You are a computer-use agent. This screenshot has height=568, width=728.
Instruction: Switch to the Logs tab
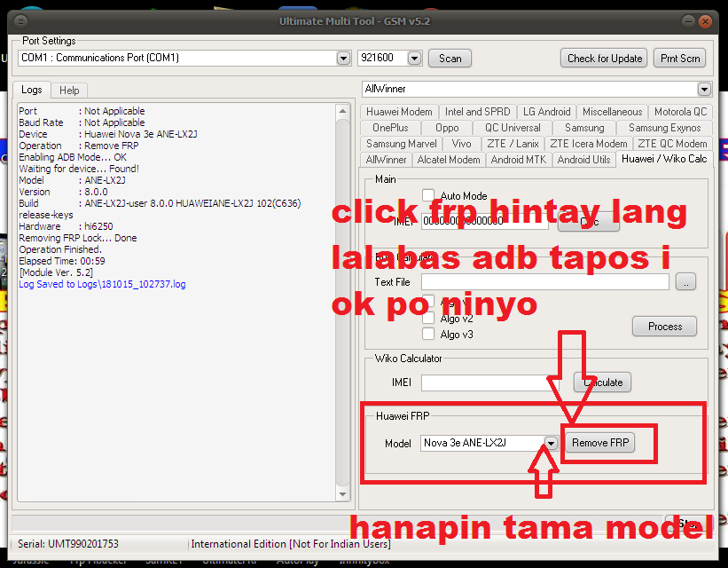[x=32, y=90]
